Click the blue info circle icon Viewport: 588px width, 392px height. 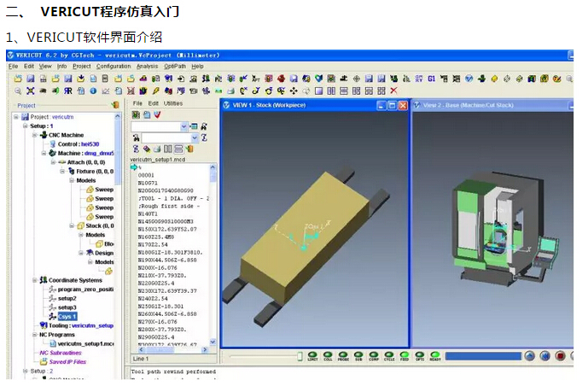[x=93, y=91]
